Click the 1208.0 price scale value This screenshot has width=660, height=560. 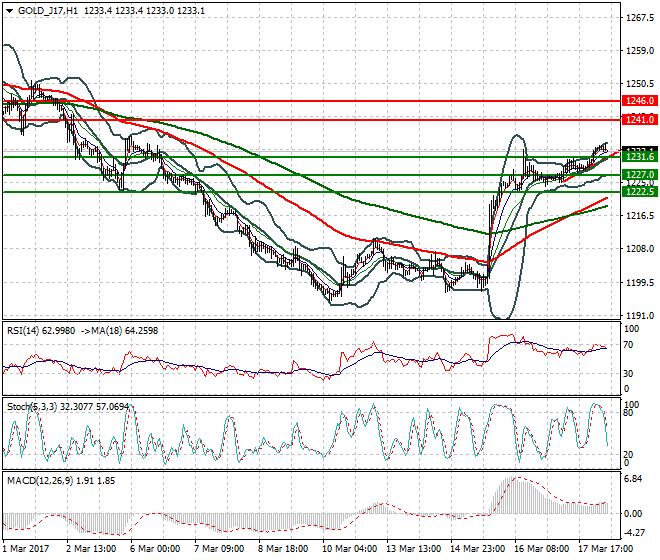pos(640,249)
